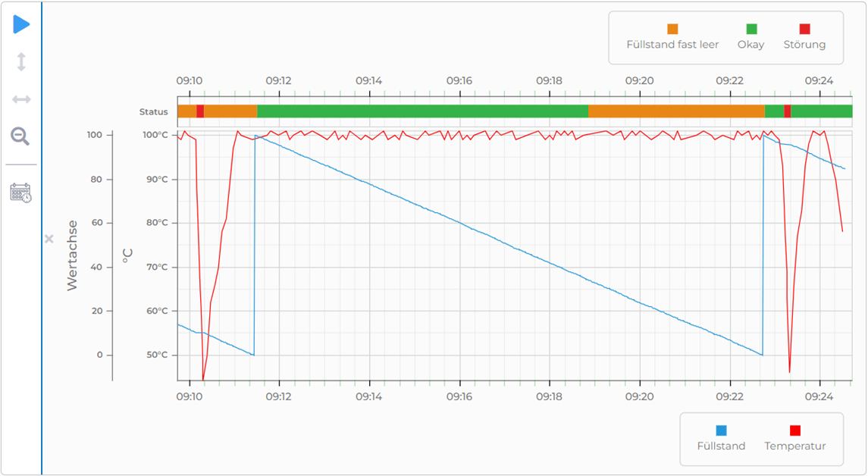This screenshot has height=476, width=868.
Task: Open the calendar date-time picker
Action: coord(21,193)
